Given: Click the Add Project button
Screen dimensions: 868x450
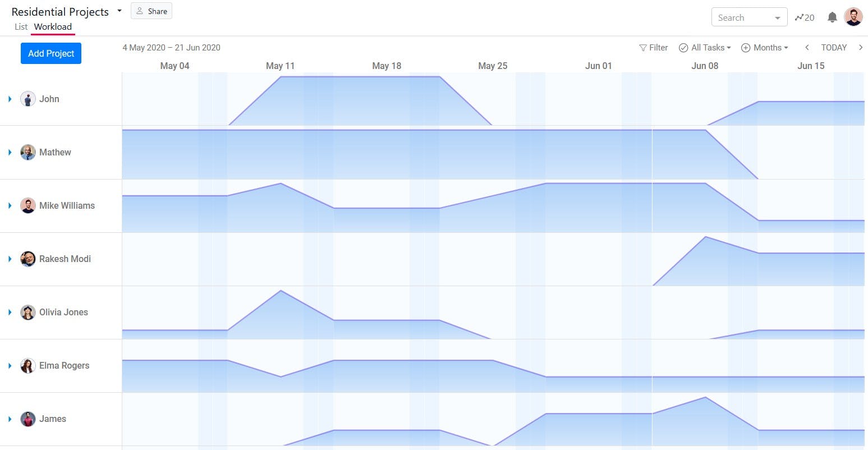Looking at the screenshot, I should pos(50,53).
